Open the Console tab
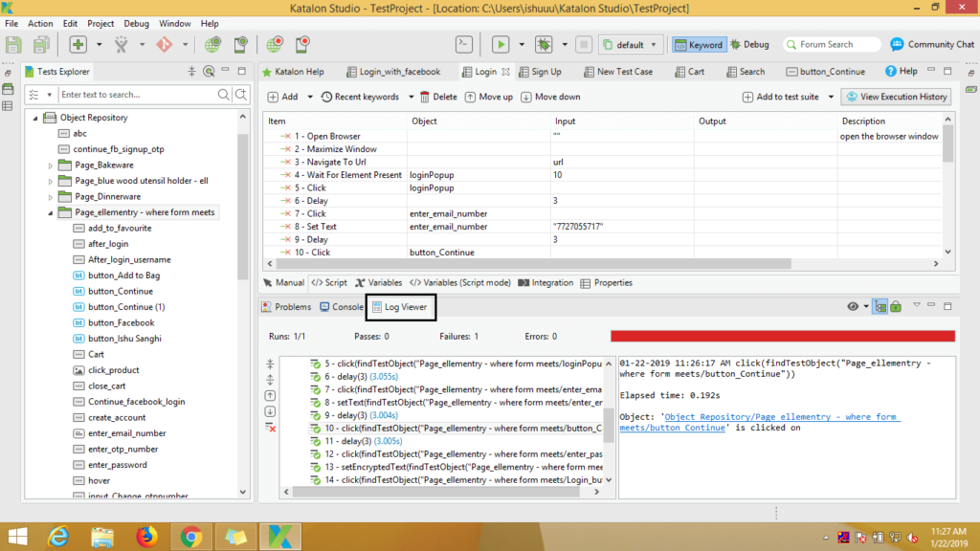 click(x=342, y=307)
